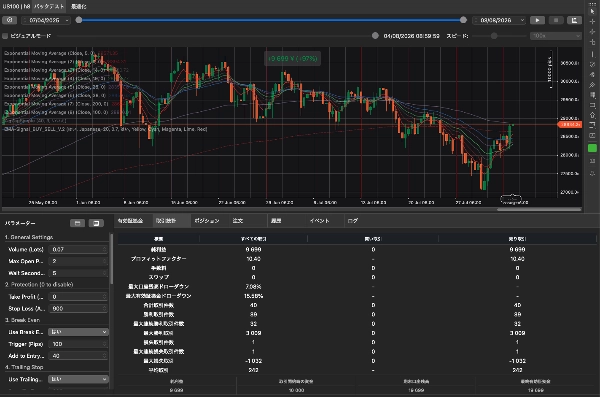Click the US100 h8 title label
This screenshot has height=397, width=600.
(x=16, y=7)
